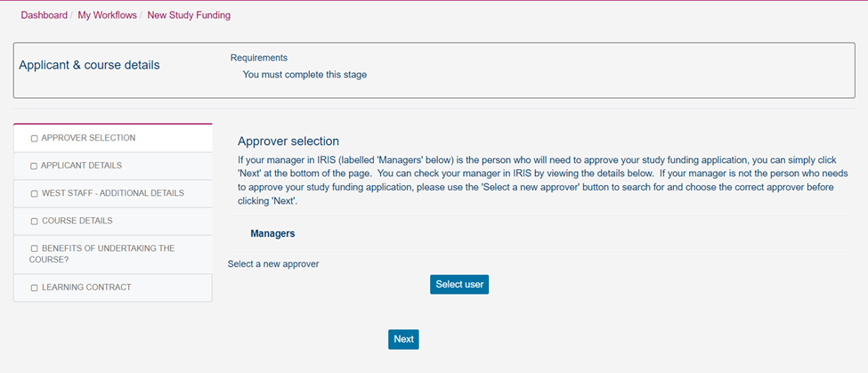Screen dimensions: 868x373
Task: Click the checkbox icon beside Applicant Details
Action: coord(34,166)
